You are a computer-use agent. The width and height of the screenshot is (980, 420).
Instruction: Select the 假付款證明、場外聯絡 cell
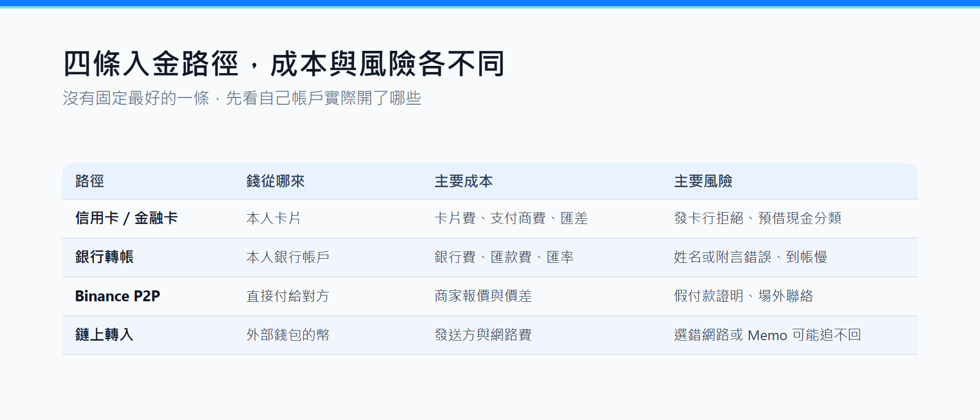tap(744, 296)
